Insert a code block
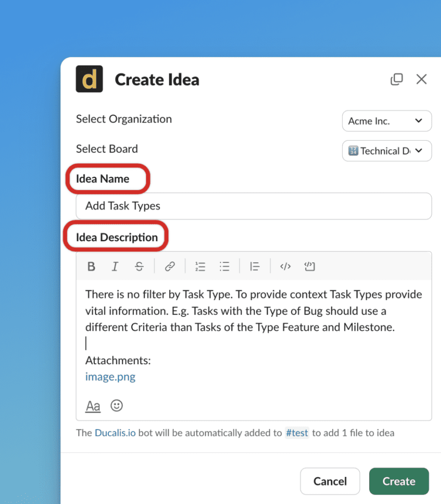 pos(309,266)
